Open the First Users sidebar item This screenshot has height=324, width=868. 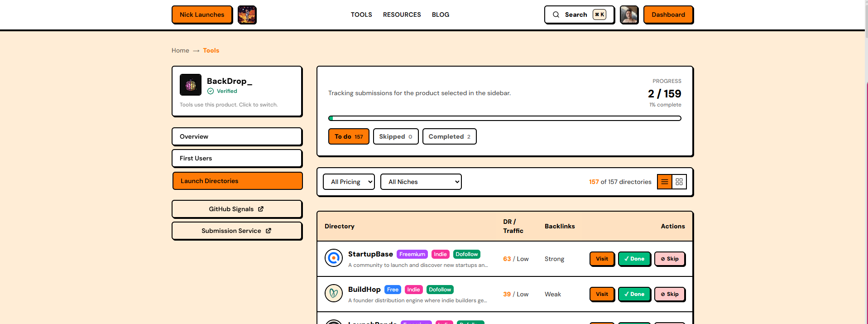coord(237,158)
